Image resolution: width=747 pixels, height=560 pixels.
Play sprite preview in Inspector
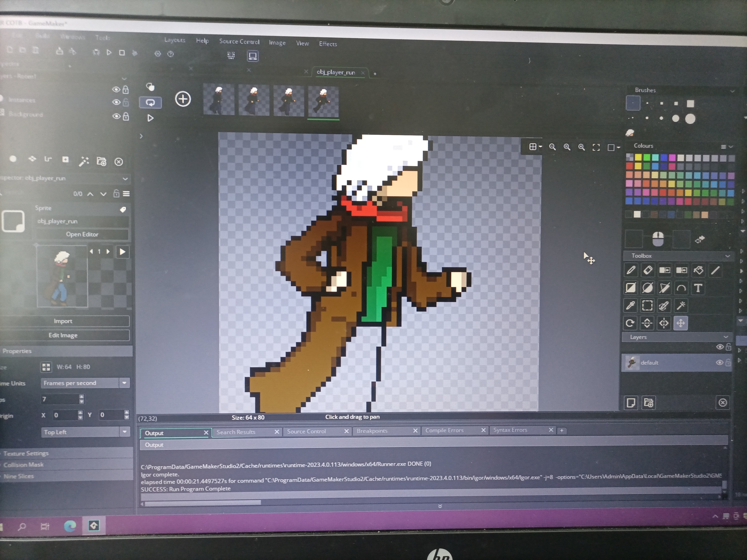coord(122,252)
